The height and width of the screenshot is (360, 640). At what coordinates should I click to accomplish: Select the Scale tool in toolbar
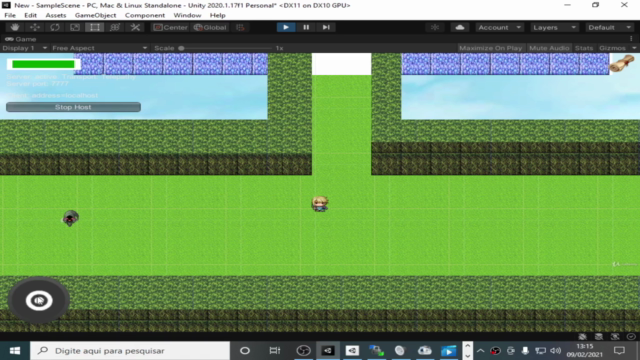(x=75, y=27)
